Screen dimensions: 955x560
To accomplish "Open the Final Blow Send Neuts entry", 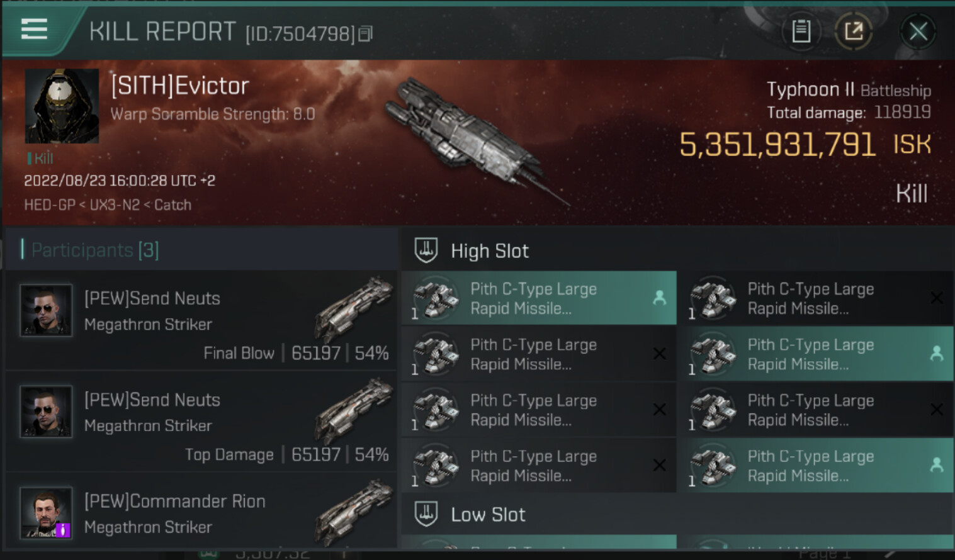I will point(201,321).
